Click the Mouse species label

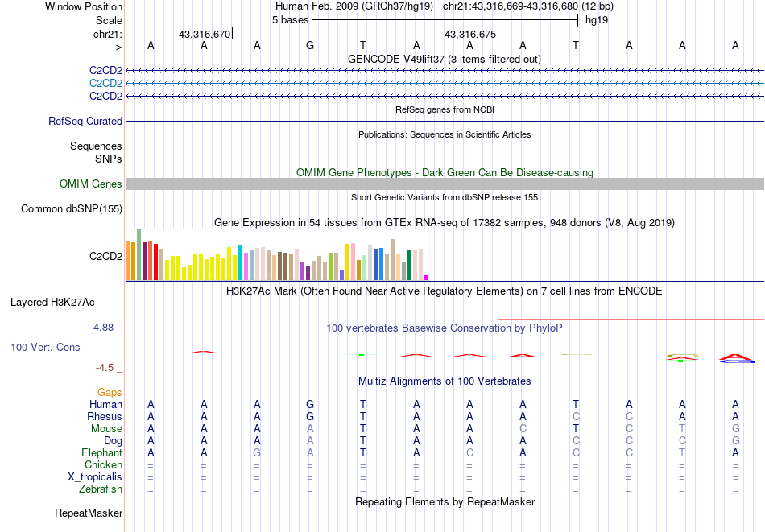coord(106,429)
